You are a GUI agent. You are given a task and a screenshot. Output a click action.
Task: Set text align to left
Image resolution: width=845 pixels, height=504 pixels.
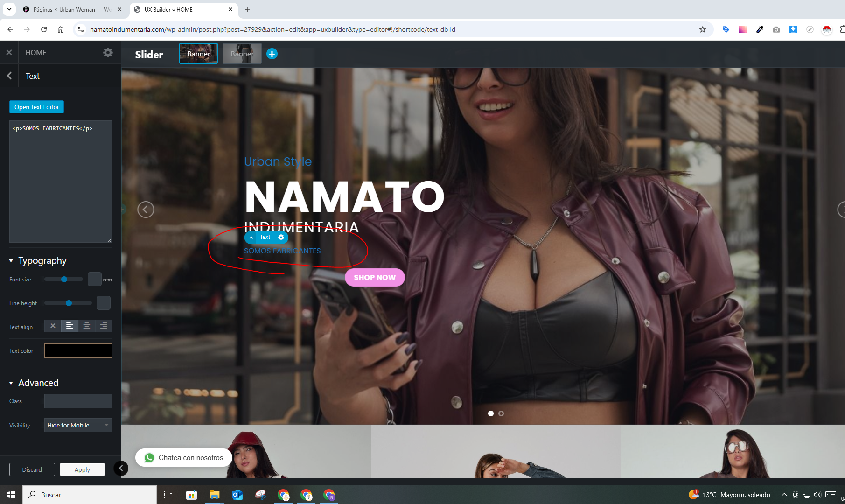point(70,326)
